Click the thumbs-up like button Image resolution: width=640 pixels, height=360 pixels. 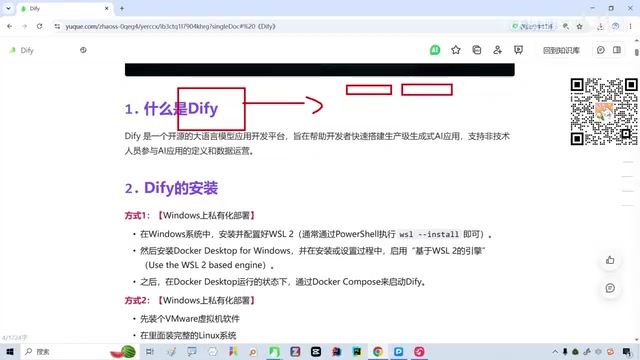pos(610,260)
